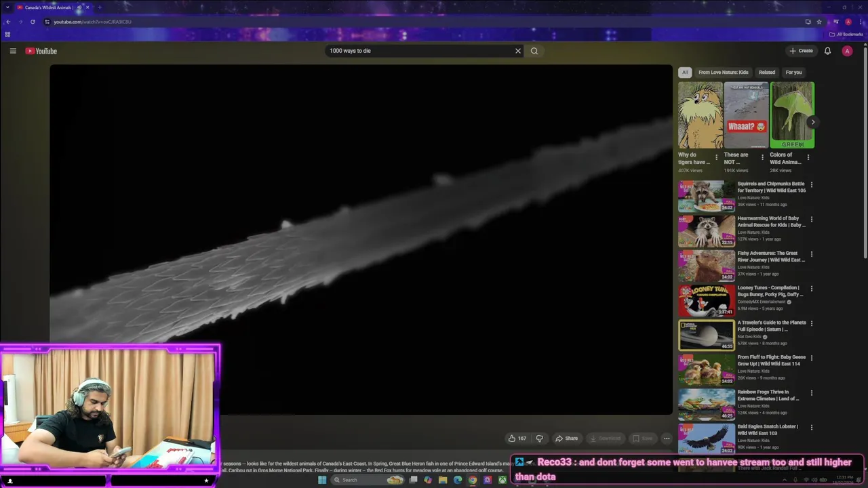Open the Love Nature: Kids channel under Squirrels video
This screenshot has height=488, width=868.
(752, 198)
